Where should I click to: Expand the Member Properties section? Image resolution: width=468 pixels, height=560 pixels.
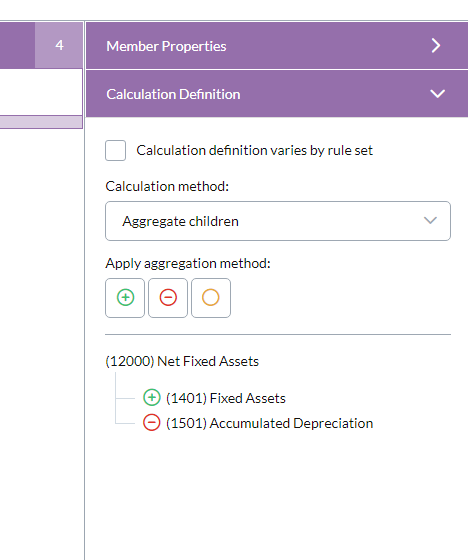277,46
